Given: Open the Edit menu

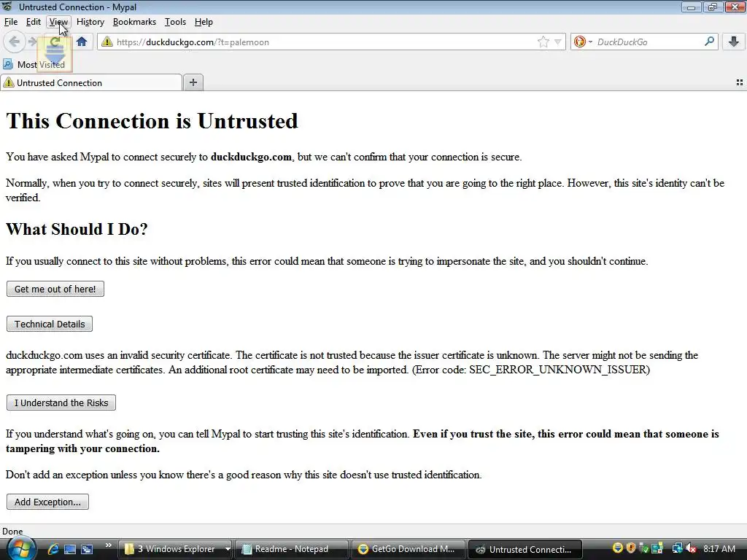Looking at the screenshot, I should [34, 22].
